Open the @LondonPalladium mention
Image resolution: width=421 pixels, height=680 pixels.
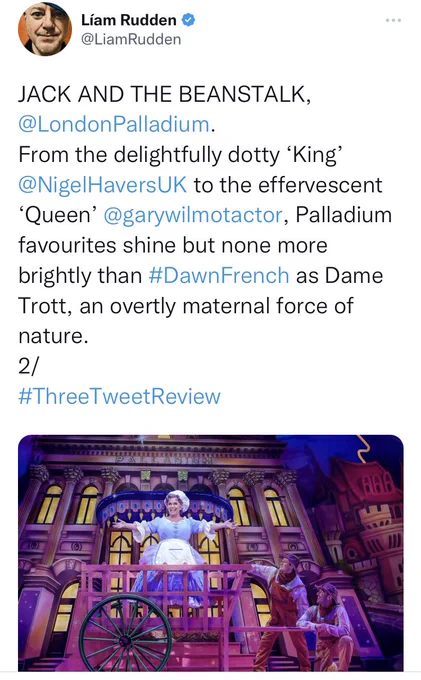(114, 124)
